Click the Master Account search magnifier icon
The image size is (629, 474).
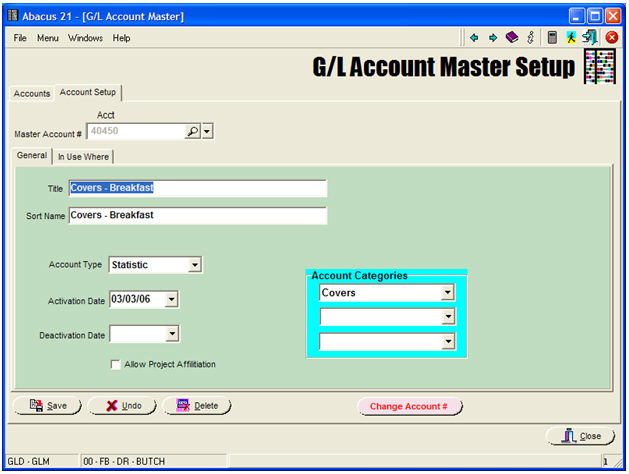coord(192,131)
